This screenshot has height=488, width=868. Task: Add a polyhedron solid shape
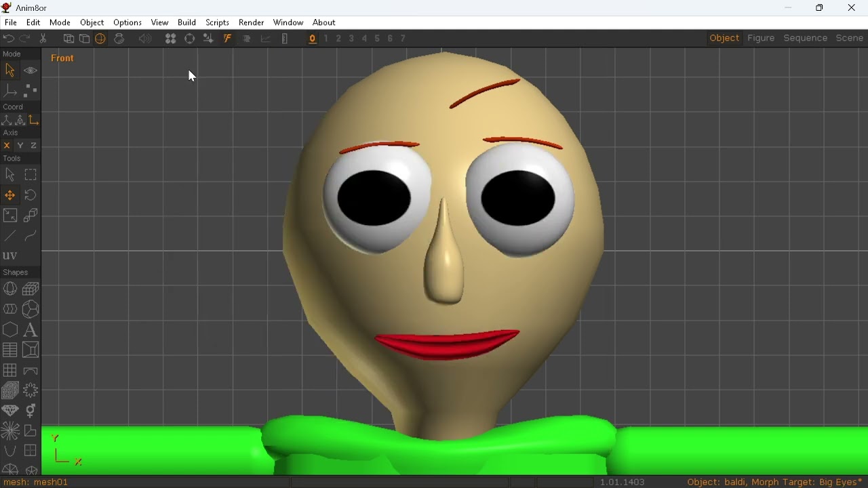click(31, 309)
